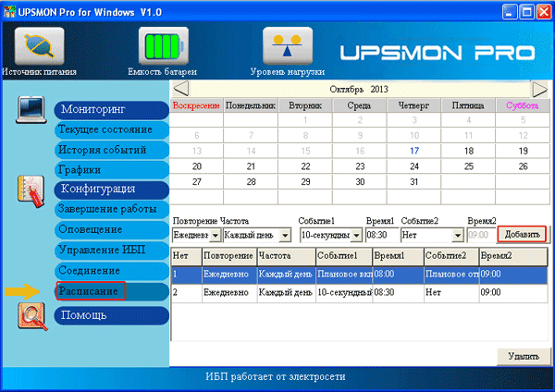Select schedule row 1 in the table
This screenshot has width=555, height=392.
pyautogui.click(x=359, y=275)
